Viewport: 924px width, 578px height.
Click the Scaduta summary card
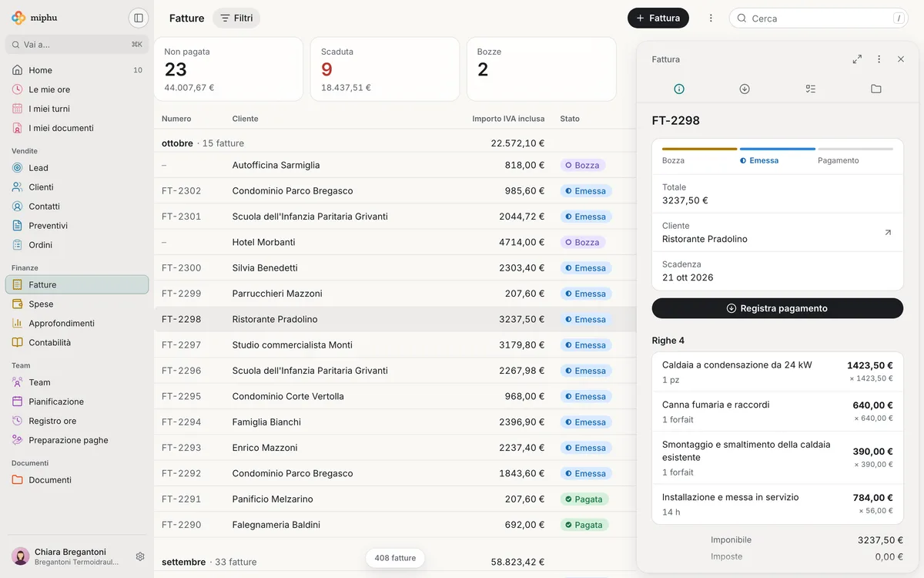tap(385, 69)
